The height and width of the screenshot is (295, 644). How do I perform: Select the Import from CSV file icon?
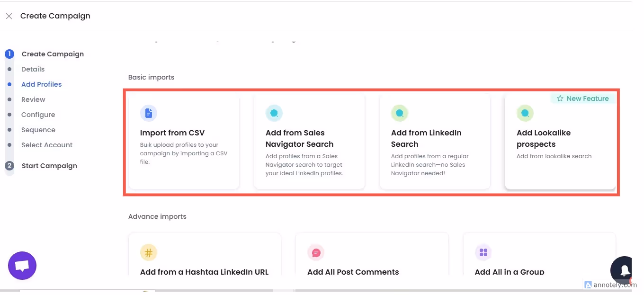(x=149, y=113)
